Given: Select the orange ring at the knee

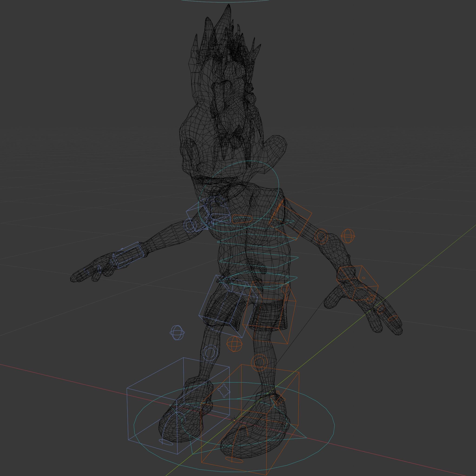Looking at the screenshot, I should coord(259,362).
